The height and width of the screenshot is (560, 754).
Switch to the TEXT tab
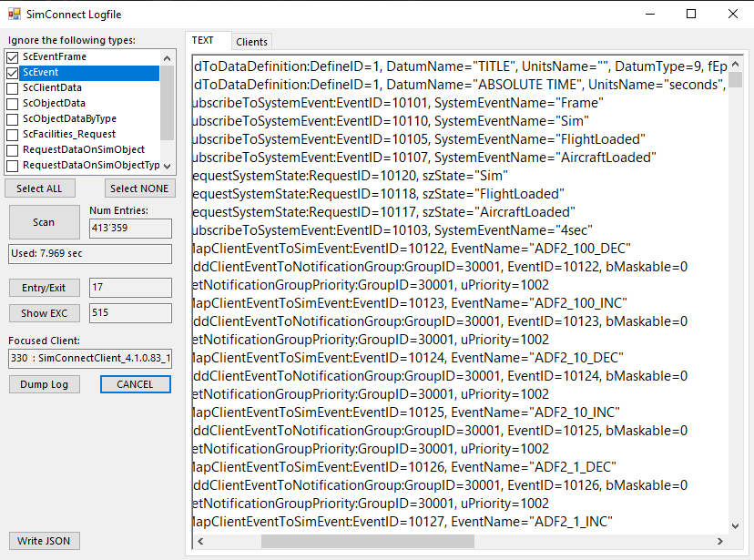click(202, 40)
